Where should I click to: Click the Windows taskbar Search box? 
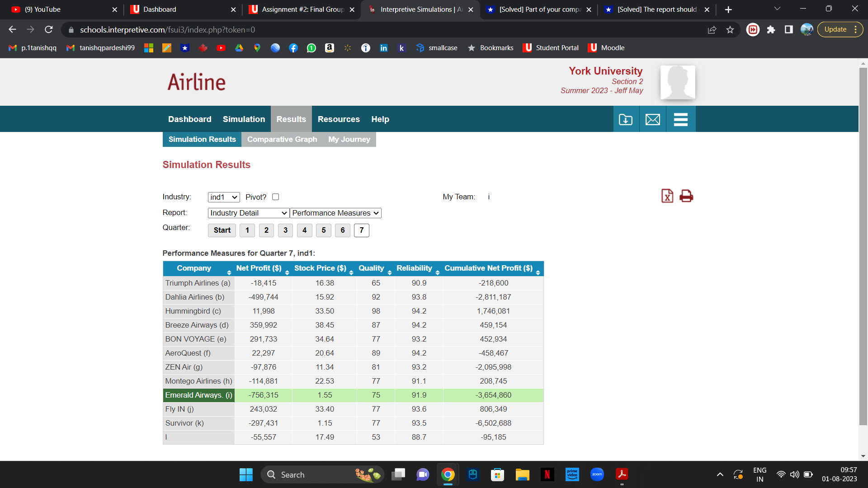coord(322,474)
